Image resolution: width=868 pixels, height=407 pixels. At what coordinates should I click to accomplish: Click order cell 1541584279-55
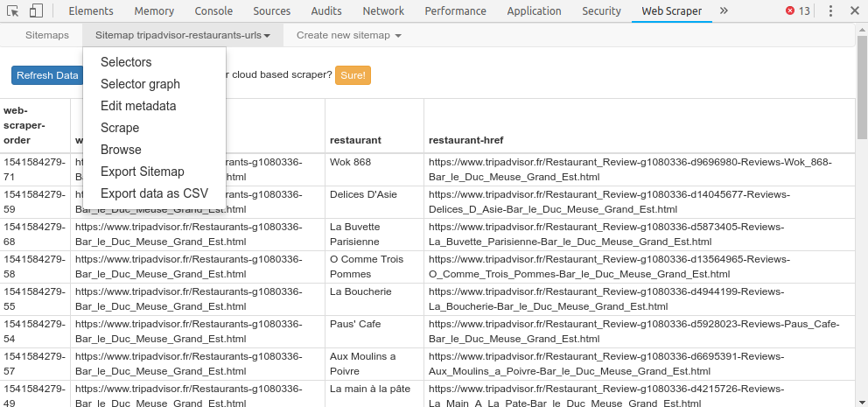pyautogui.click(x=35, y=299)
